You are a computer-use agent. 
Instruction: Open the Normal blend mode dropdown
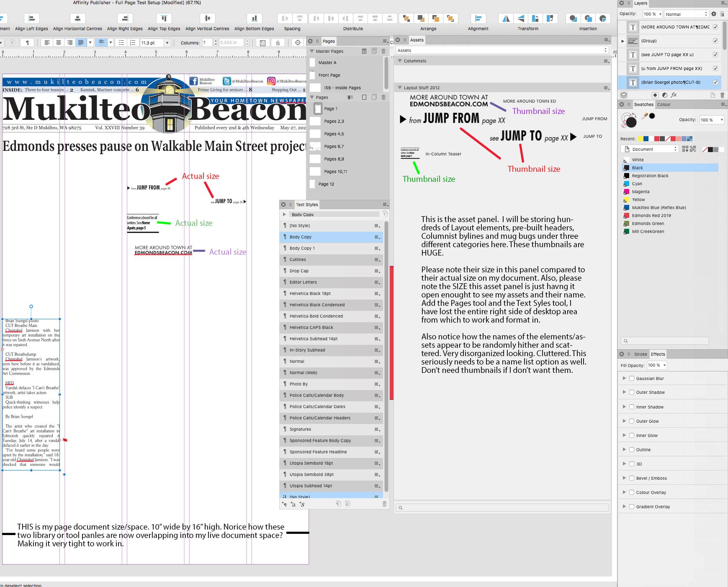pyautogui.click(x=686, y=14)
